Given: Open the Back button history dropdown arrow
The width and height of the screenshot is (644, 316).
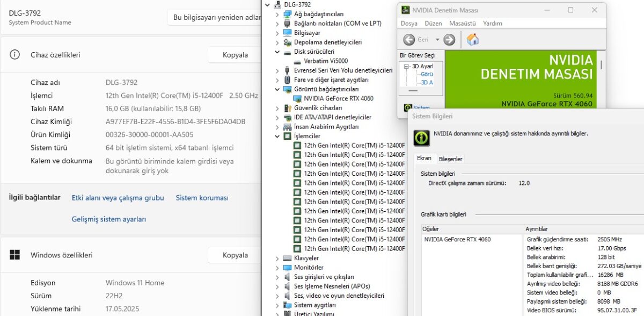Looking at the screenshot, I should coord(437,40).
